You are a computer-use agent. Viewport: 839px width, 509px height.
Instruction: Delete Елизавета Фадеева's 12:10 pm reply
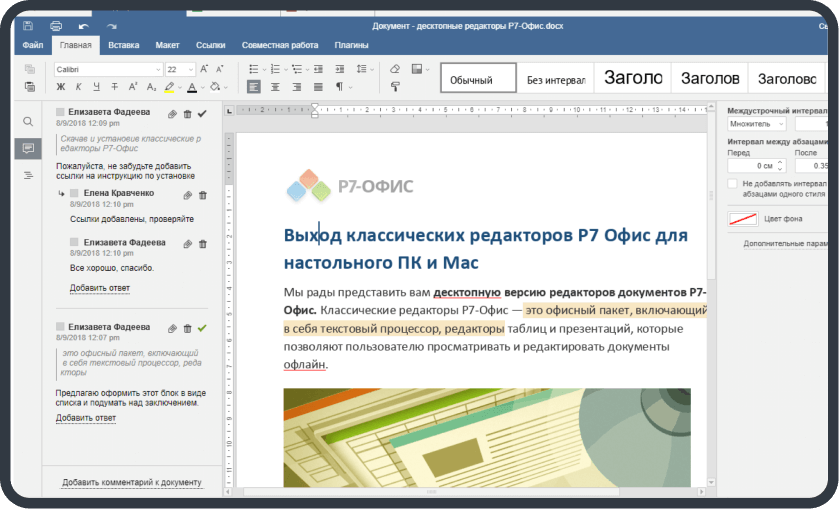(x=203, y=244)
